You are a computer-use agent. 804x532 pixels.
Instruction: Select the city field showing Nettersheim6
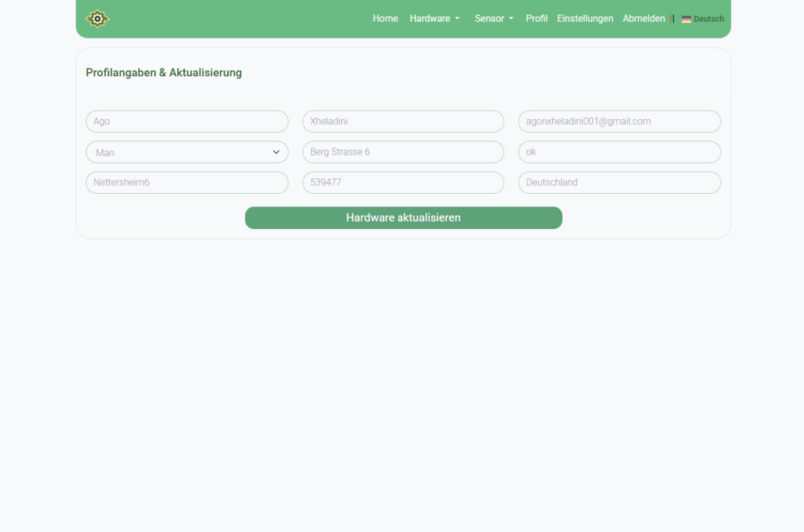click(x=187, y=182)
